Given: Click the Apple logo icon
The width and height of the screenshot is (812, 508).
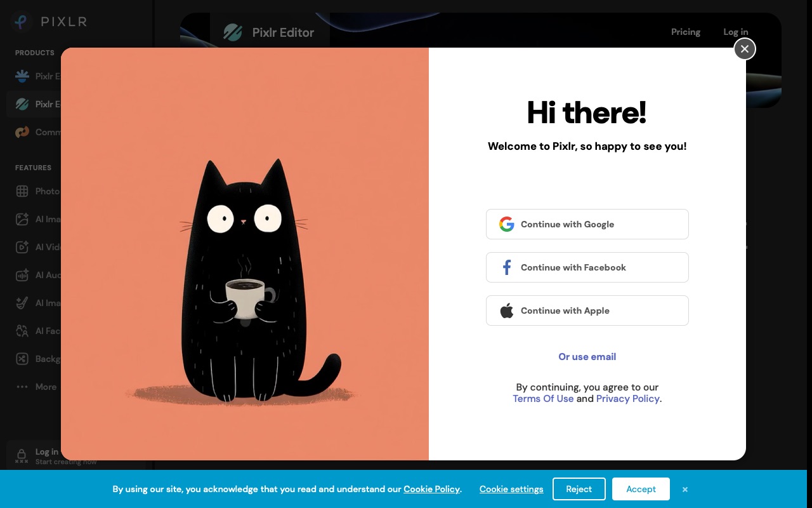Looking at the screenshot, I should coord(506,311).
